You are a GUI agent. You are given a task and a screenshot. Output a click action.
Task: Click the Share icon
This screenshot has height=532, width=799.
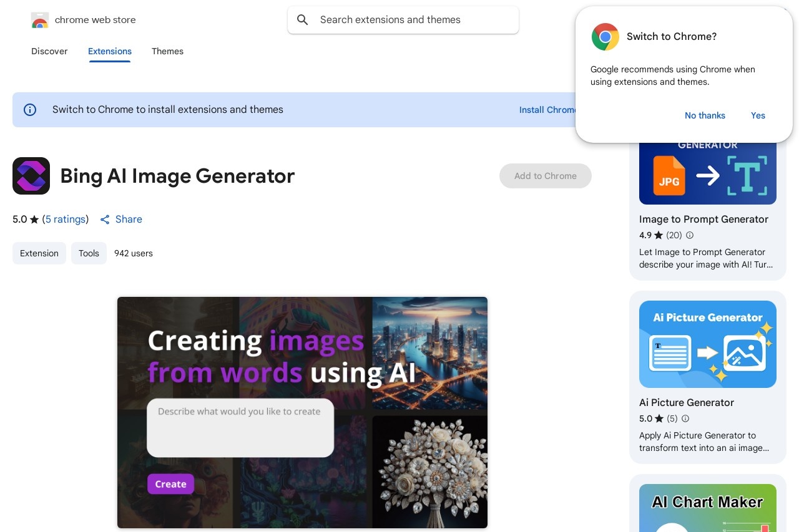pos(105,220)
